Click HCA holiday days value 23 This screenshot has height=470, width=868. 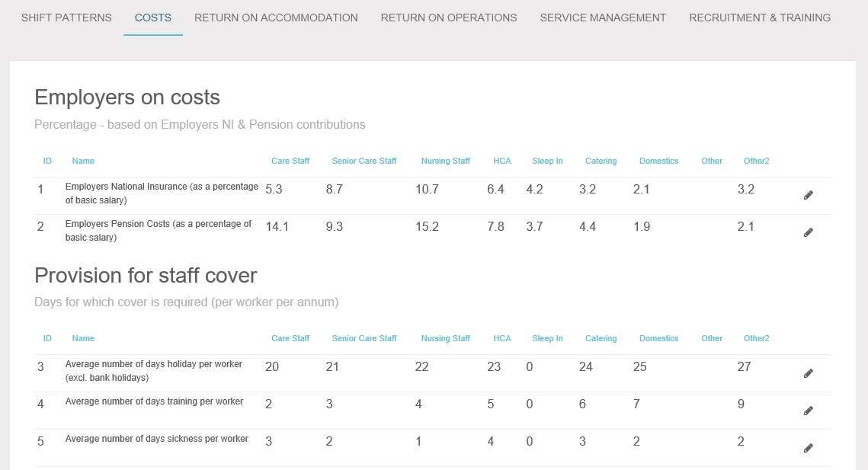click(x=494, y=367)
